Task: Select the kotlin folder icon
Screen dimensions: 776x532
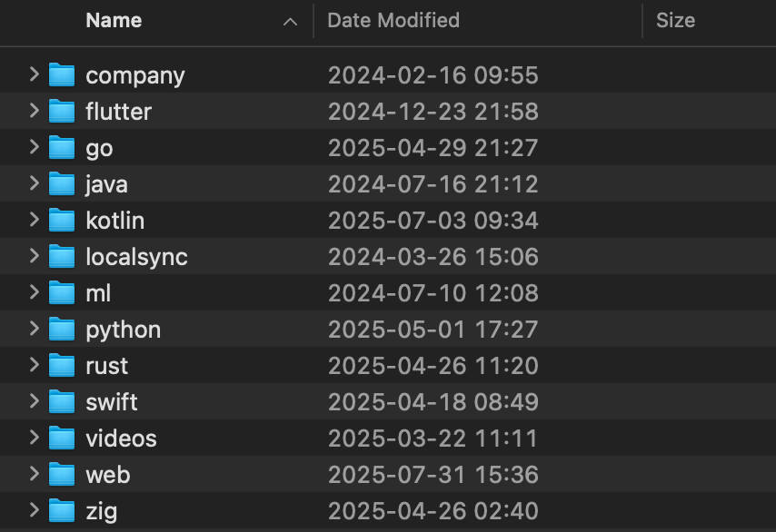Action: click(62, 220)
